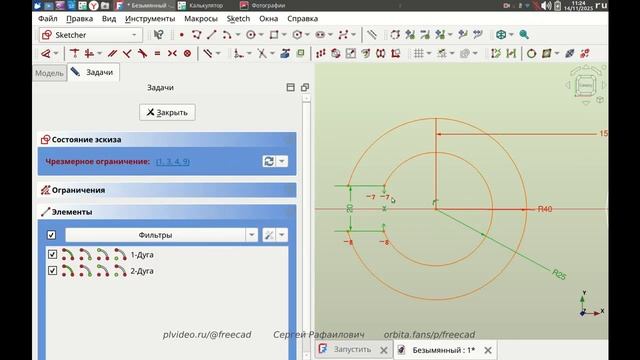Click the over-constrained link (1, 3, 4, 9)
Screen dimensions: 640x360
pyautogui.click(x=173, y=162)
